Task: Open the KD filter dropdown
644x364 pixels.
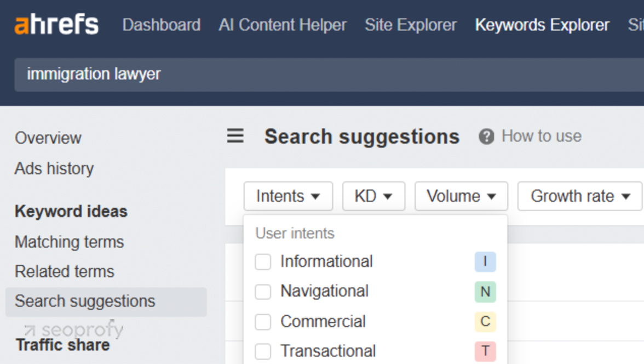Action: pos(373,196)
